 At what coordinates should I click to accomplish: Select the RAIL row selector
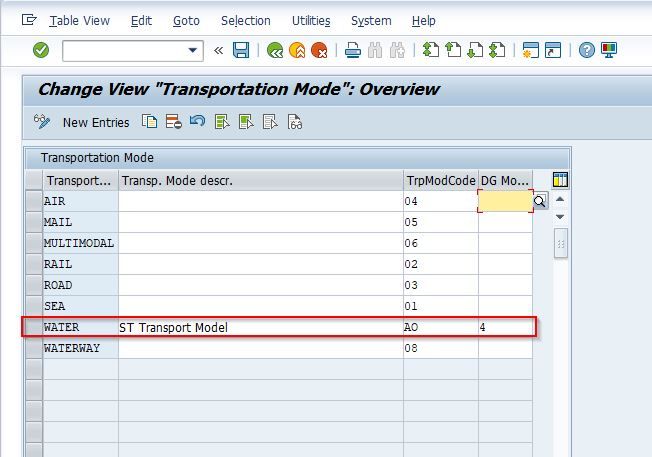point(34,264)
